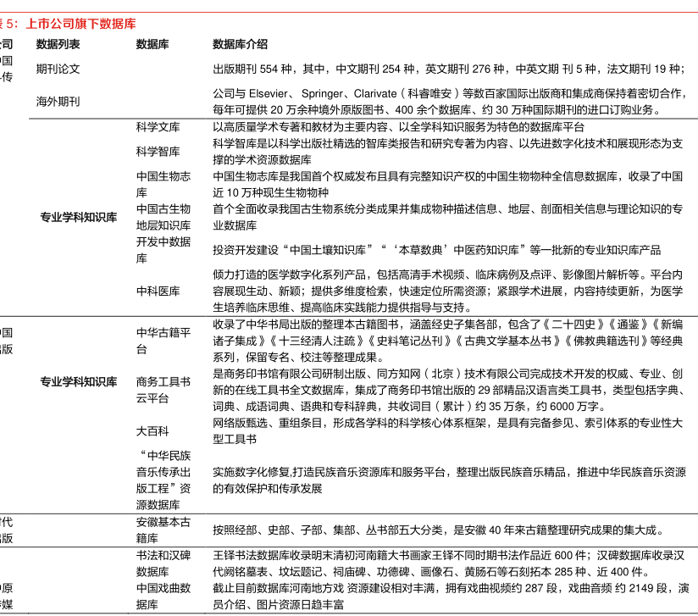
Task: Click the "中华民族音乐传承出版工程" database name
Action: [163, 480]
